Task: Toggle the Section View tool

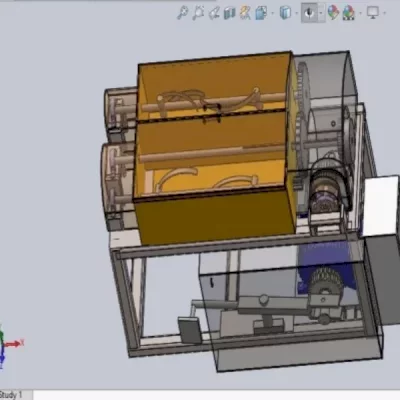Action: (x=229, y=13)
